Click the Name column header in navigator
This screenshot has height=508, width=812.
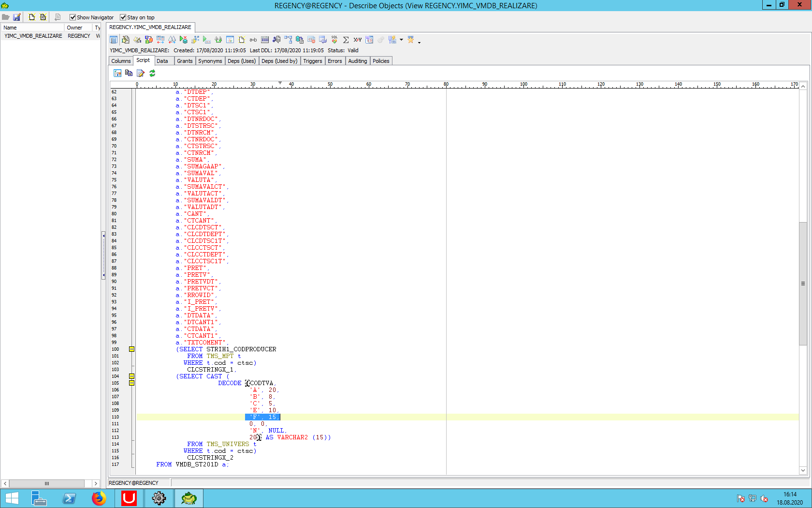point(32,28)
